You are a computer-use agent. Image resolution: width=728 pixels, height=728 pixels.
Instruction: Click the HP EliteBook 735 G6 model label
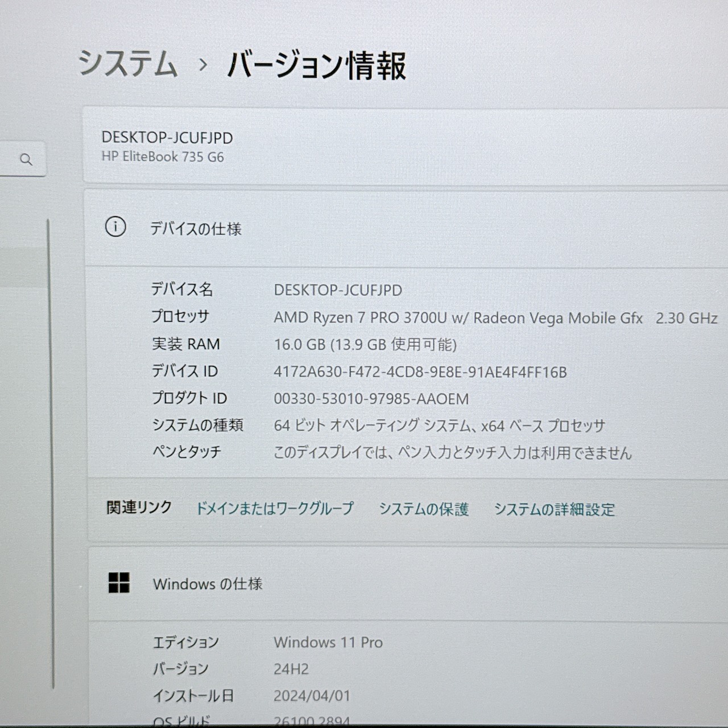coord(164,157)
